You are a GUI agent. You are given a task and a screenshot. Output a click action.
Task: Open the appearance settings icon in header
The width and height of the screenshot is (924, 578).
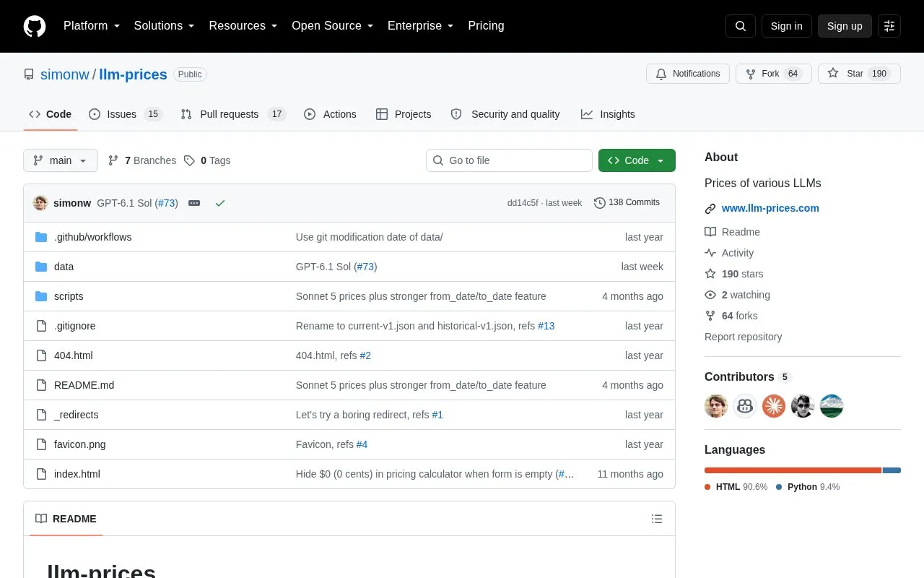click(889, 26)
